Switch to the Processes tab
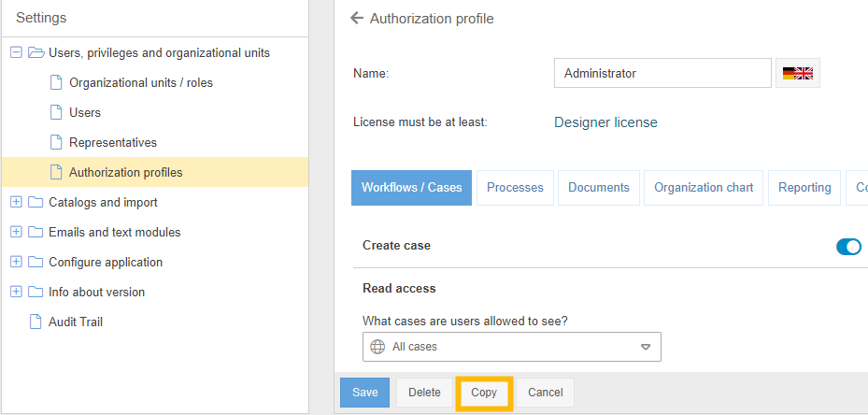The width and height of the screenshot is (868, 415). (515, 188)
